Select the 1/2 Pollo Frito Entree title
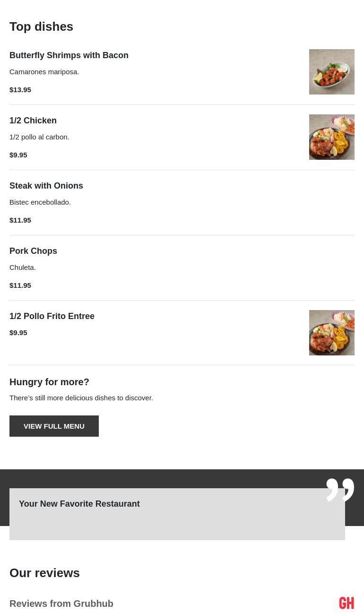364x613 pixels. point(52,316)
